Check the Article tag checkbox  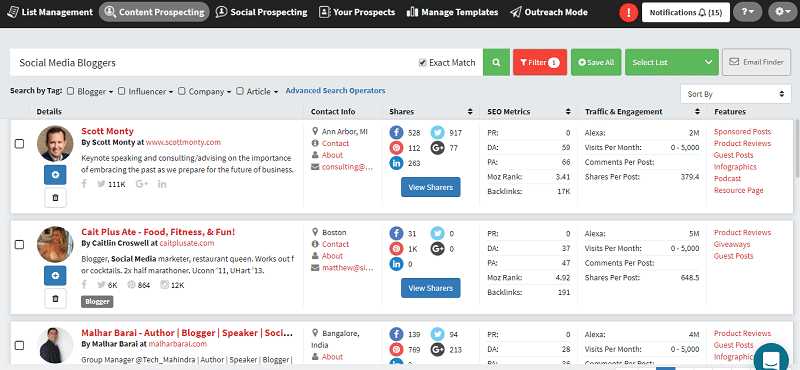240,91
